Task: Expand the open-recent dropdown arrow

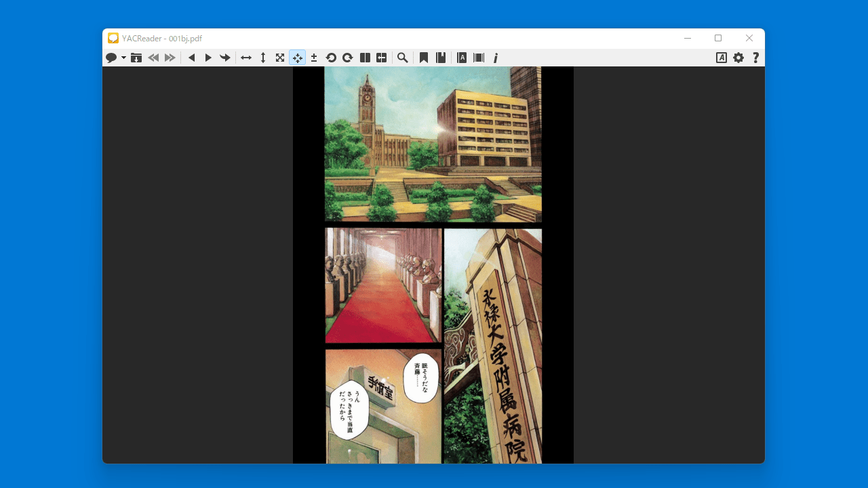Action: (123, 58)
